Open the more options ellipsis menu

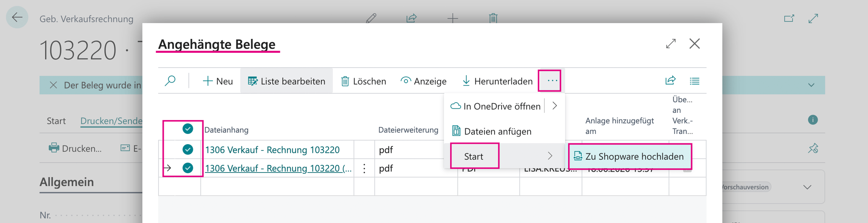click(x=552, y=81)
